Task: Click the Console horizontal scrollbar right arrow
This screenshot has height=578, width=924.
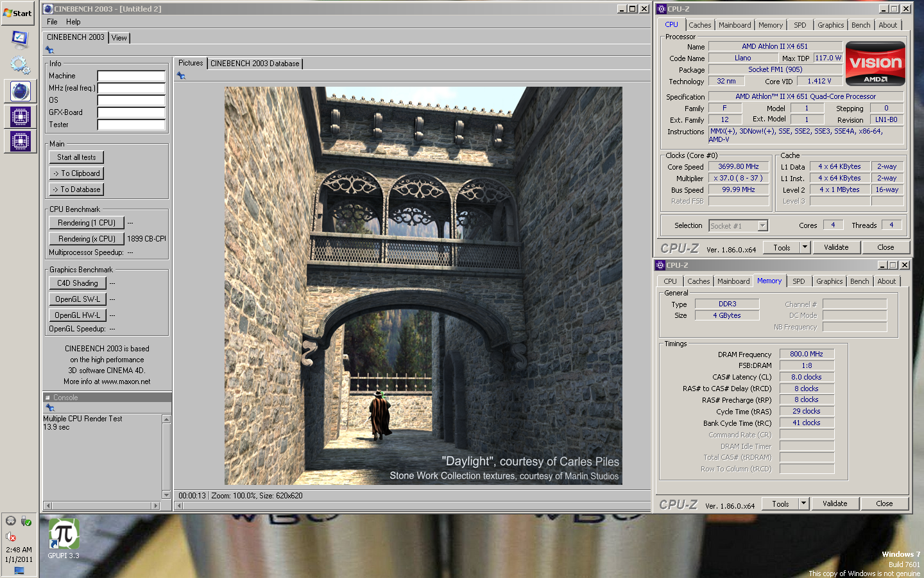Action: (155, 506)
